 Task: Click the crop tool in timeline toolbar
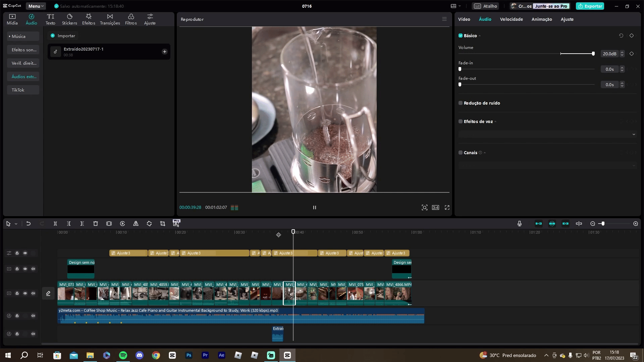pos(163,224)
